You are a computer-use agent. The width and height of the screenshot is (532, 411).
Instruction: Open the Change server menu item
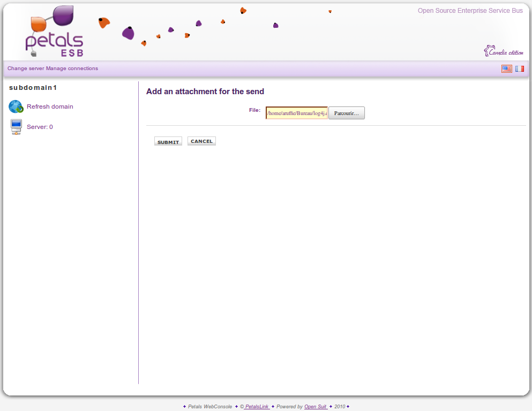(x=26, y=68)
